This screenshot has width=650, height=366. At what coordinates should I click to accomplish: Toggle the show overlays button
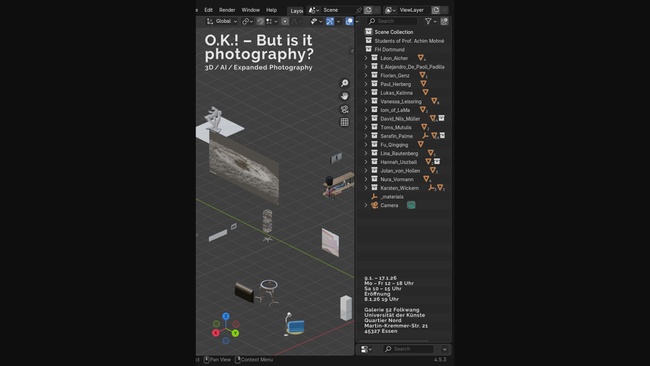[x=349, y=21]
